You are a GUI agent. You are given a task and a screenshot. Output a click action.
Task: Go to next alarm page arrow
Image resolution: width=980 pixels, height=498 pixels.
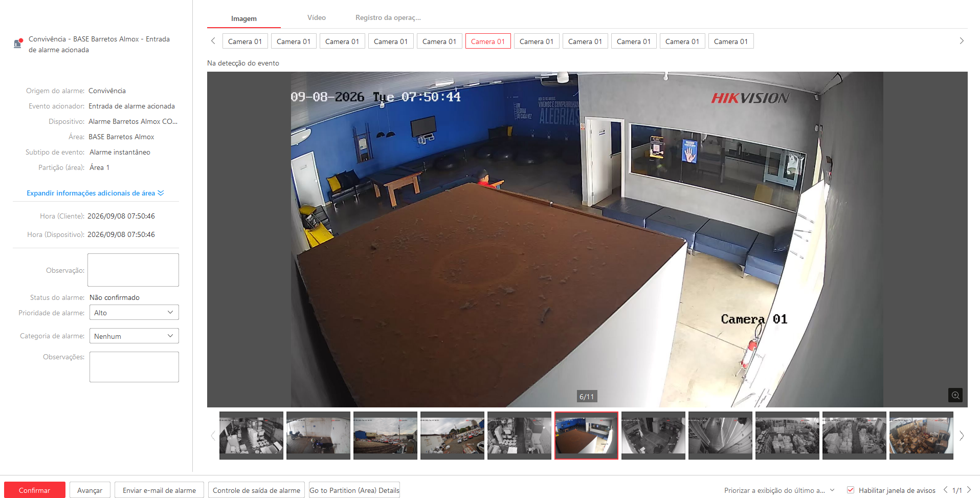click(969, 490)
